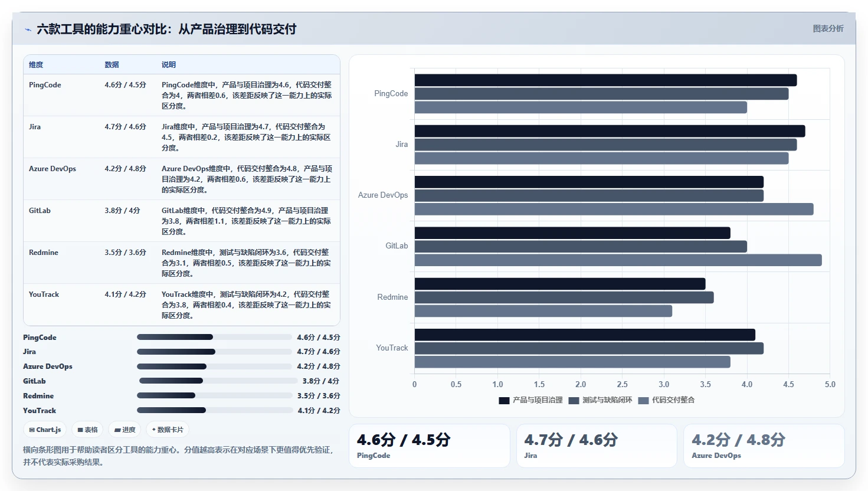Screen dimensions: 868x491
Task: Click the 维度 column header
Action: tap(36, 65)
